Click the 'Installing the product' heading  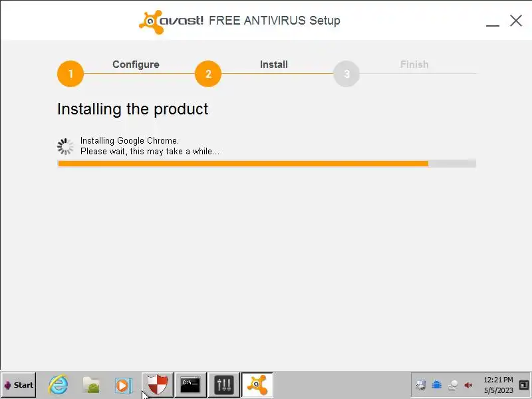pyautogui.click(x=132, y=109)
